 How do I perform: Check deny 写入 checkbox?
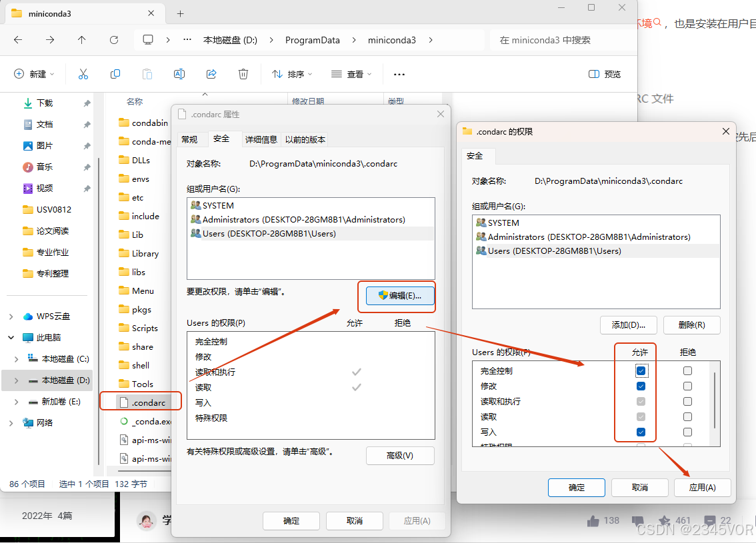tap(687, 432)
